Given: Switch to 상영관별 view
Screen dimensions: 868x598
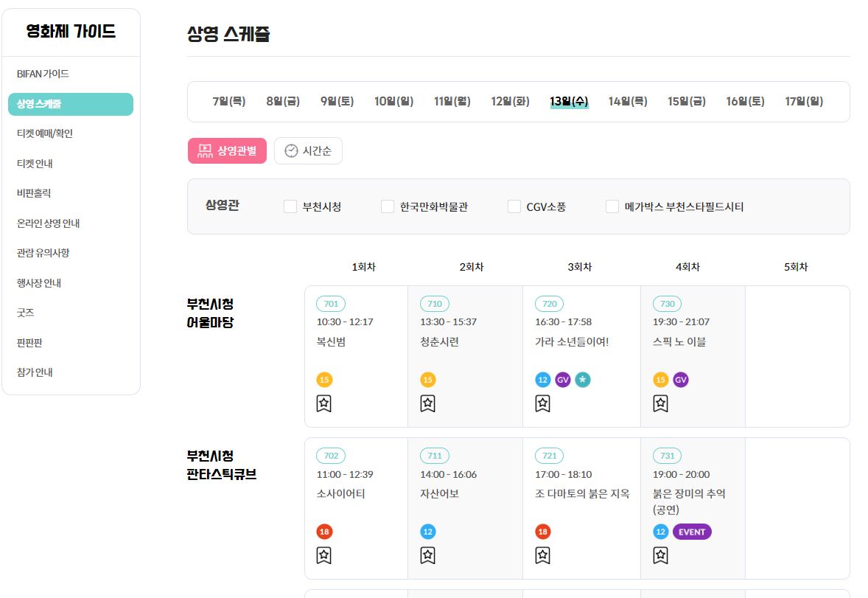Looking at the screenshot, I should 227,150.
